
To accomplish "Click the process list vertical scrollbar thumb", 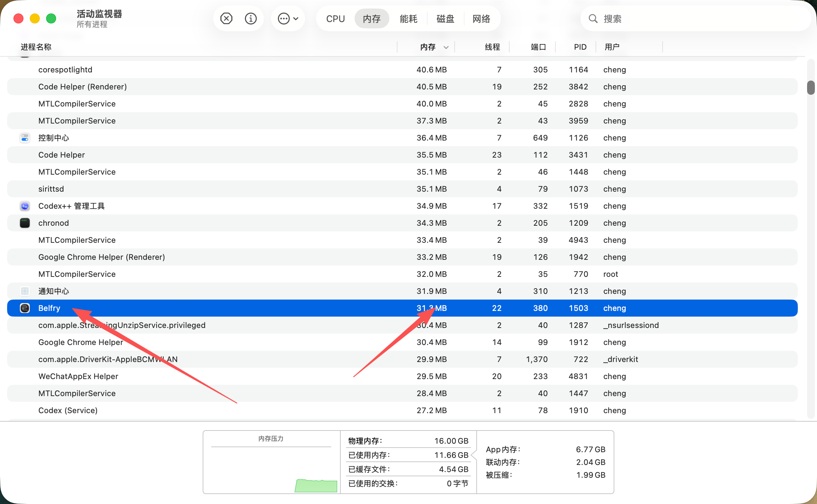I will [x=811, y=88].
